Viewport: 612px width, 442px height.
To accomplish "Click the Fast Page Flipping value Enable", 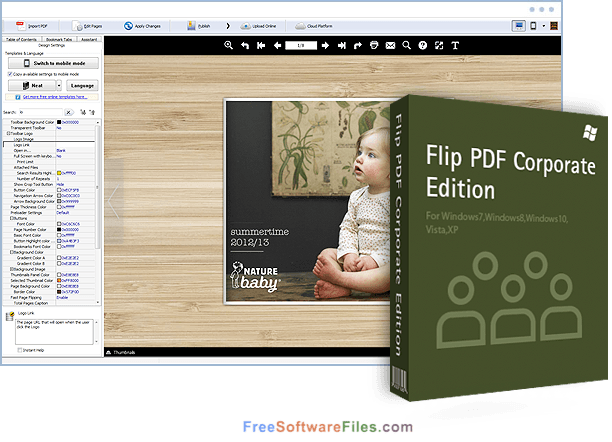I will [x=62, y=298].
